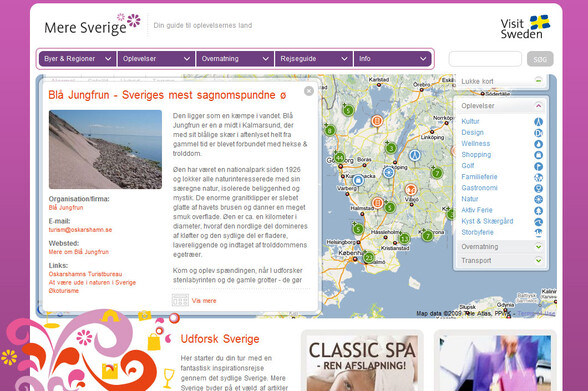The height and width of the screenshot is (391, 588).
Task: Click the Aktiv Ferie category icon
Action: tap(538, 211)
